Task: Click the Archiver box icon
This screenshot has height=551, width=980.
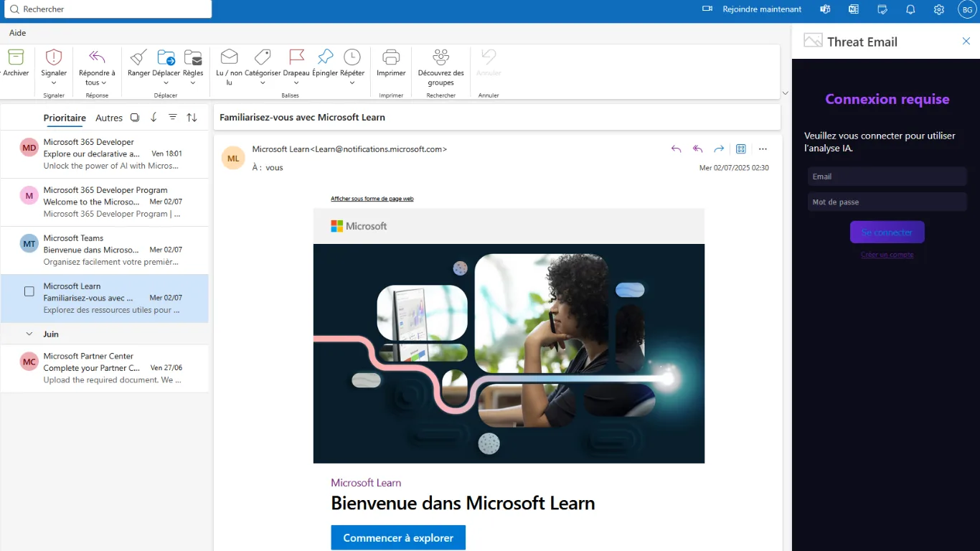Action: [x=16, y=57]
